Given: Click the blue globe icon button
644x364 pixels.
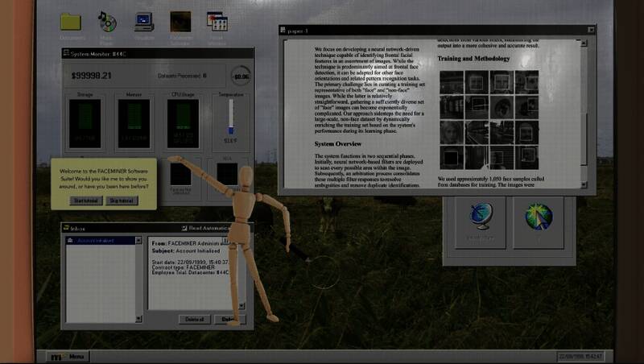Looking at the screenshot, I should tap(481, 217).
